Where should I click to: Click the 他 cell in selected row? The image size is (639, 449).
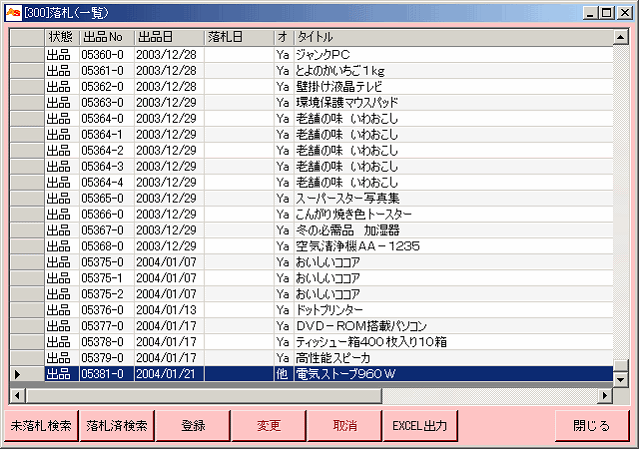pos(282,374)
